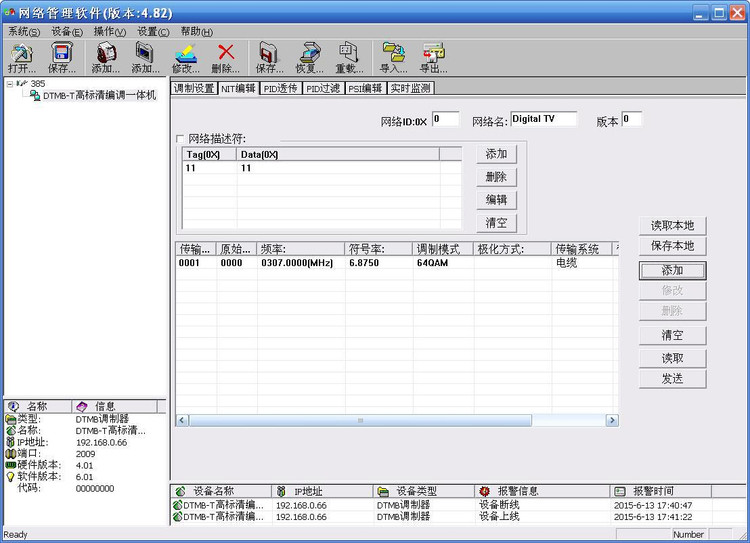This screenshot has width=750, height=543.
Task: Click horizontal scrollbar right arrow
Action: point(612,421)
